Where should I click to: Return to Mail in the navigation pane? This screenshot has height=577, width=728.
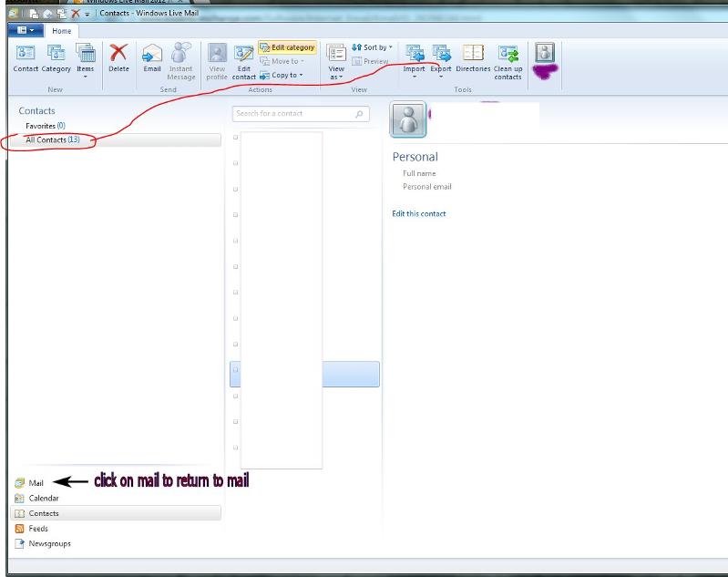pyautogui.click(x=29, y=483)
